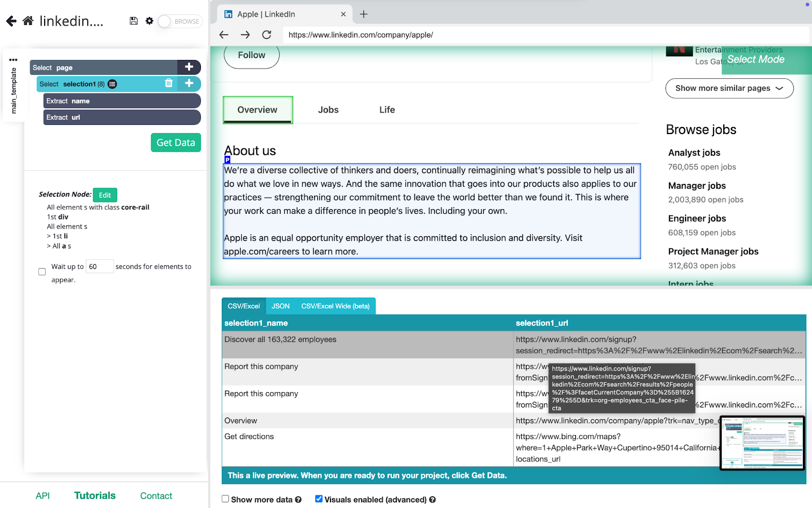Select the main_template tab
812x508 pixels.
tap(14, 90)
